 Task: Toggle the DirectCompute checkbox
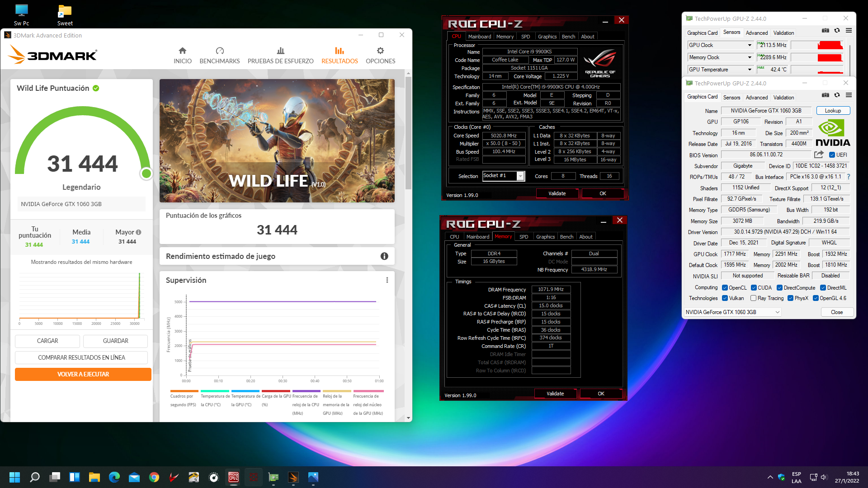pos(779,288)
